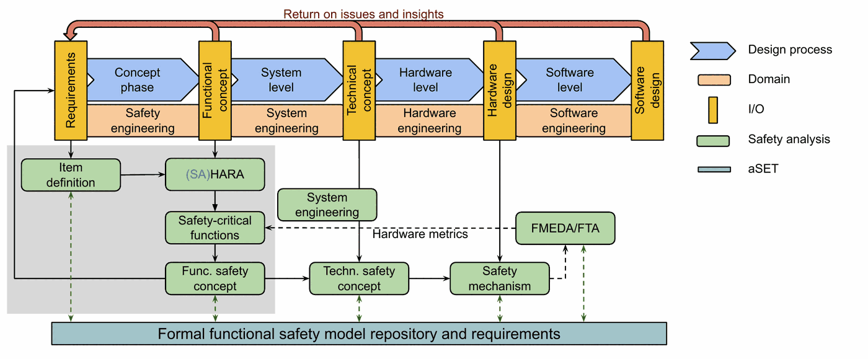
Task: Click the green System engineering analysis box
Action: [x=327, y=205]
